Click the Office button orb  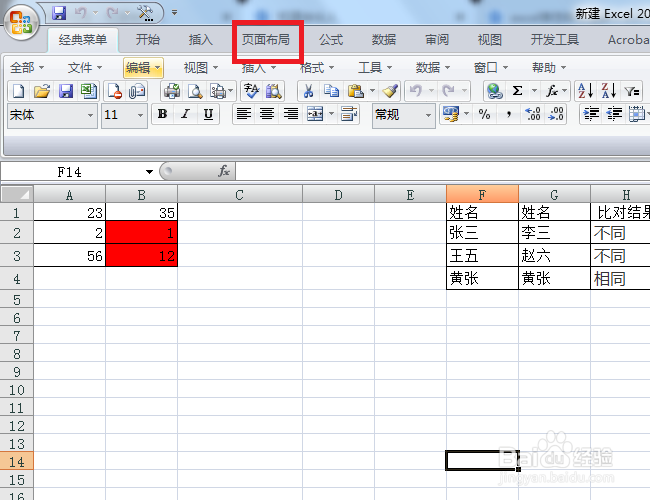[21, 22]
